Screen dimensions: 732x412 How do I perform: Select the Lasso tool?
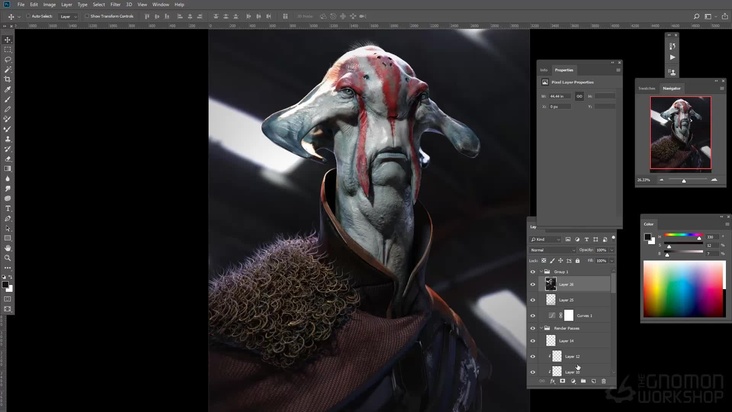[7, 59]
